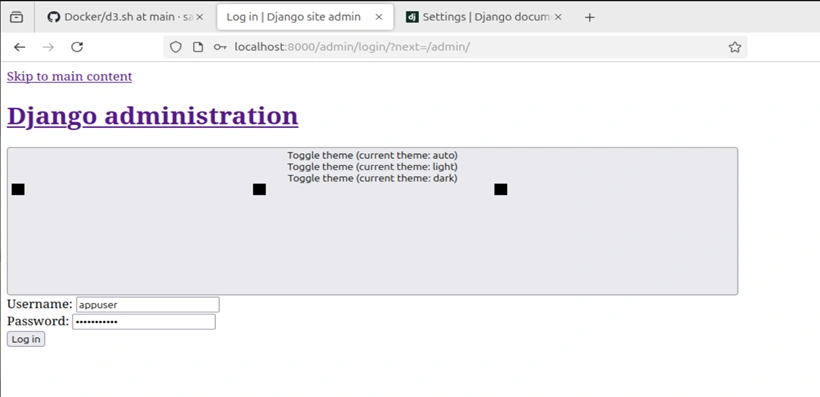Show site information page icon
This screenshot has height=397, width=820.
point(198,47)
